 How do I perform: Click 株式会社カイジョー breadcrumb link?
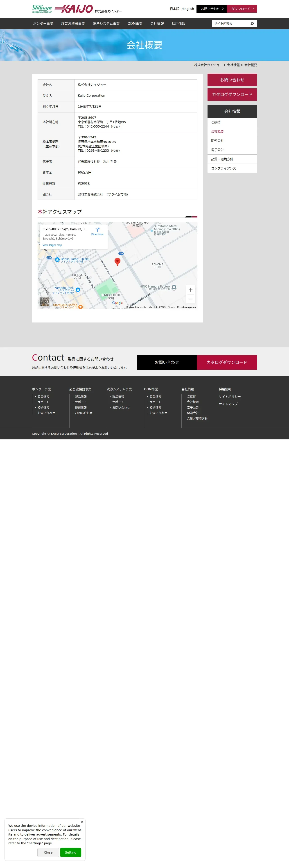click(x=208, y=65)
